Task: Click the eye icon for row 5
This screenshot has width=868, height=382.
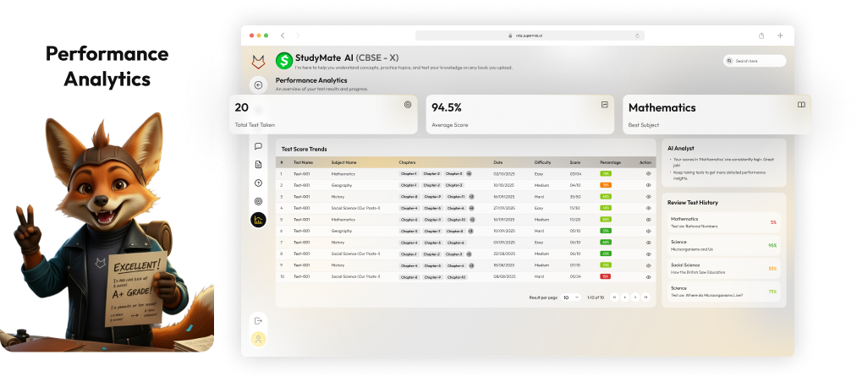Action: point(648,219)
